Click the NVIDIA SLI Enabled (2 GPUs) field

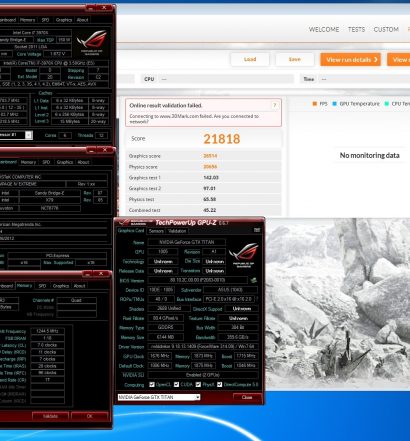pyautogui.click(x=203, y=375)
